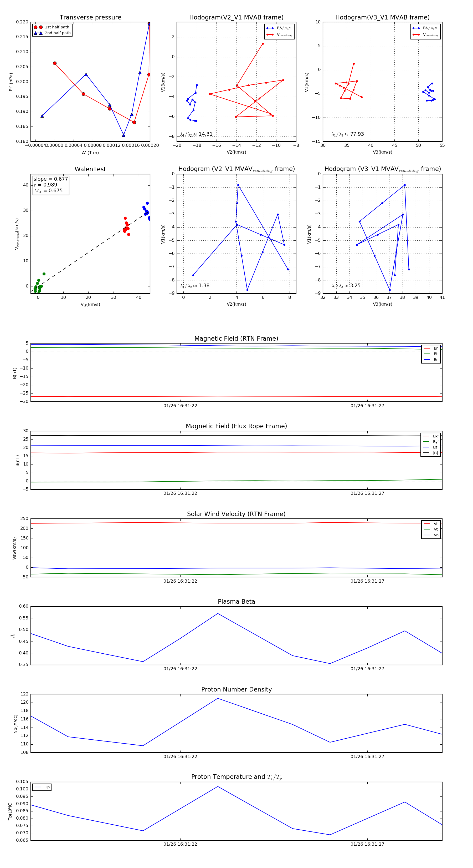This screenshot has height=868, width=473.
Task: Click 'Magnetic Field (RTN Frame)' title
Action: click(x=236, y=339)
